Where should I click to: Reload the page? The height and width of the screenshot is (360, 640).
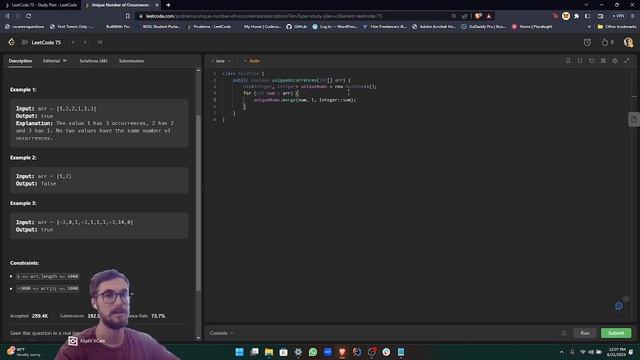point(29,16)
